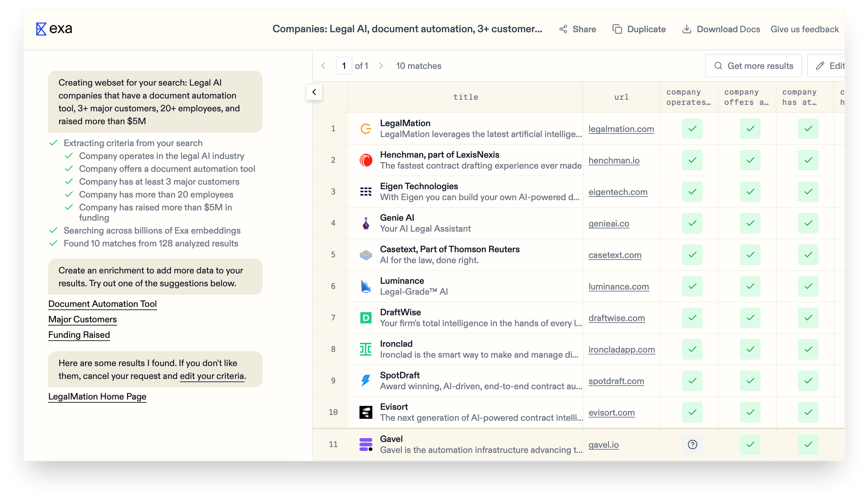Click the Major Customers enrichment link
Screen dimensions: 868x499
[83, 319]
